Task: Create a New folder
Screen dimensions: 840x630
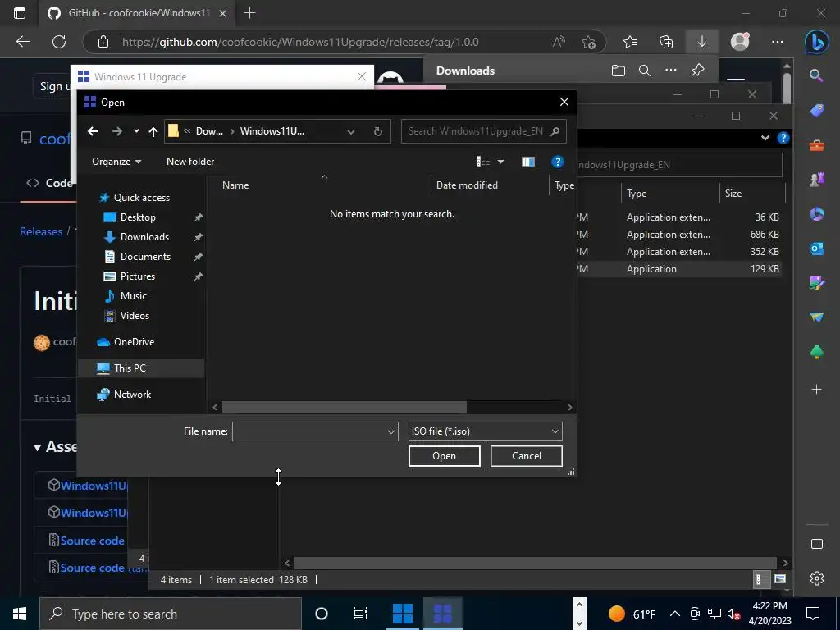Action: pos(190,162)
